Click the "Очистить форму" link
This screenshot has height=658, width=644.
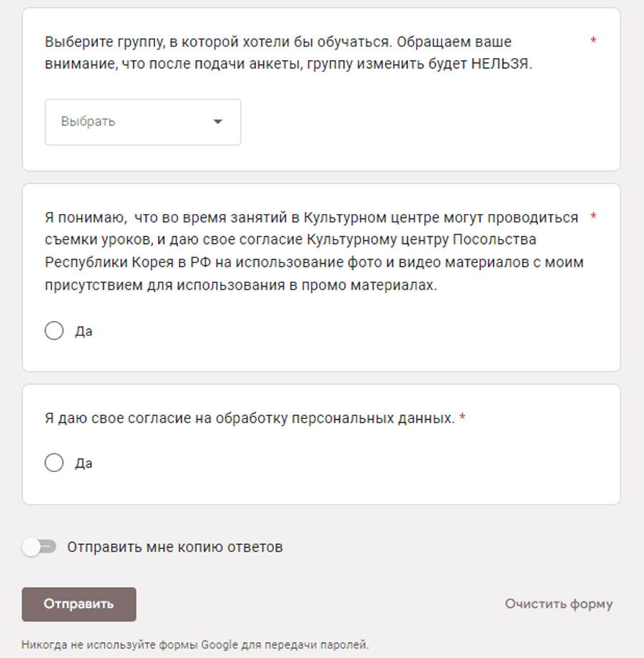coord(558,604)
